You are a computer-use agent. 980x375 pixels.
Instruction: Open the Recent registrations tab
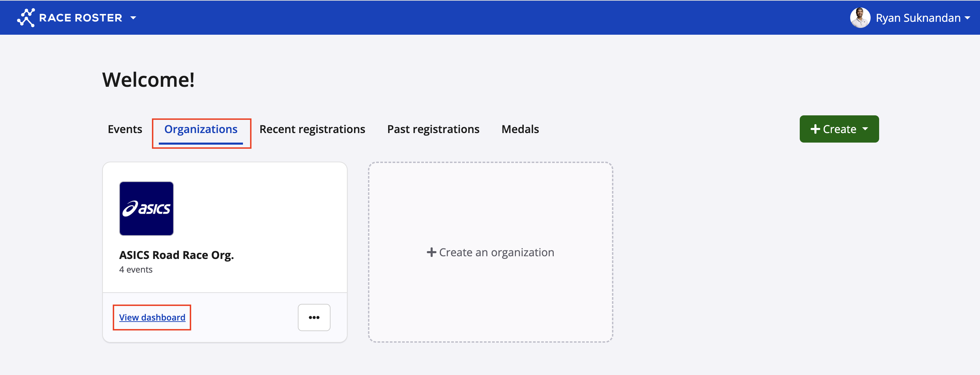coord(312,129)
